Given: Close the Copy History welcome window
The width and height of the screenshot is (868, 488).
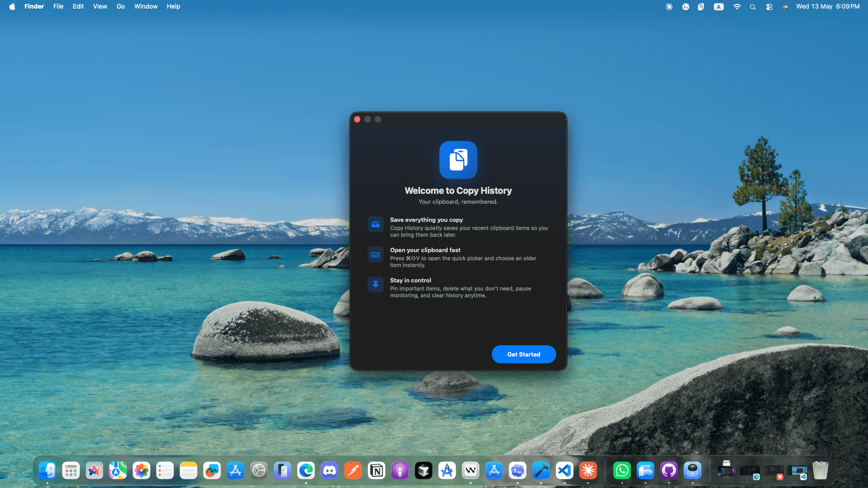Looking at the screenshot, I should point(357,119).
